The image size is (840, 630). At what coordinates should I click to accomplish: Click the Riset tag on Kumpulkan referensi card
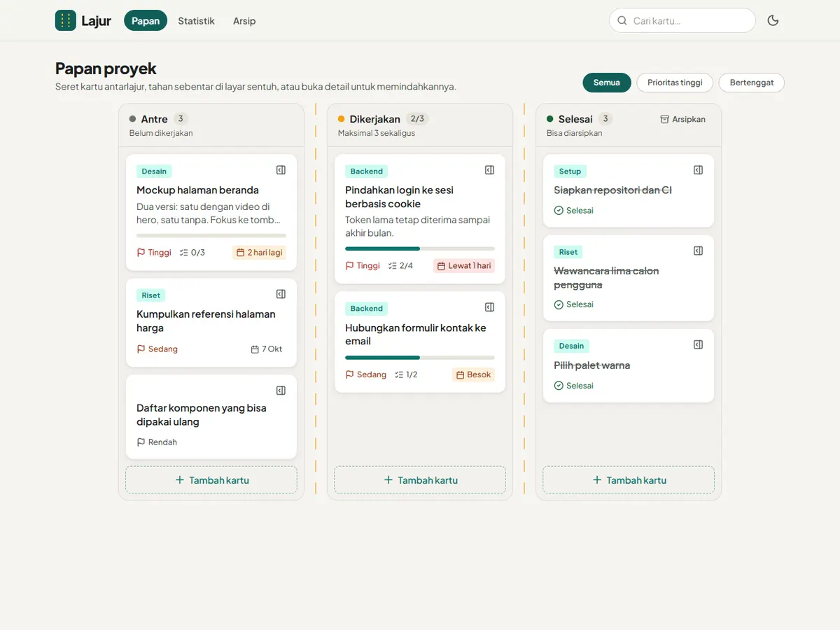[150, 295]
